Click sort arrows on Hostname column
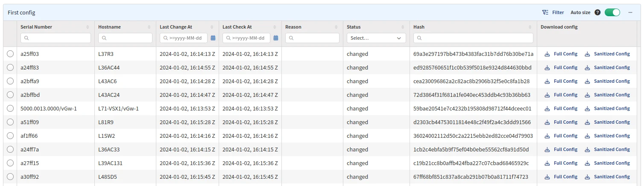Screen dimensions: 644x186 [149, 27]
